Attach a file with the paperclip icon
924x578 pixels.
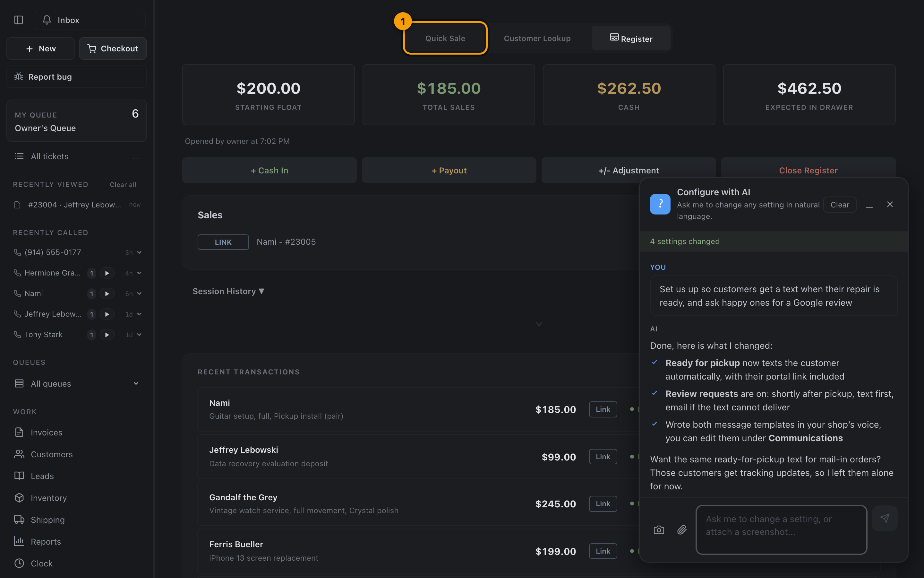click(682, 530)
